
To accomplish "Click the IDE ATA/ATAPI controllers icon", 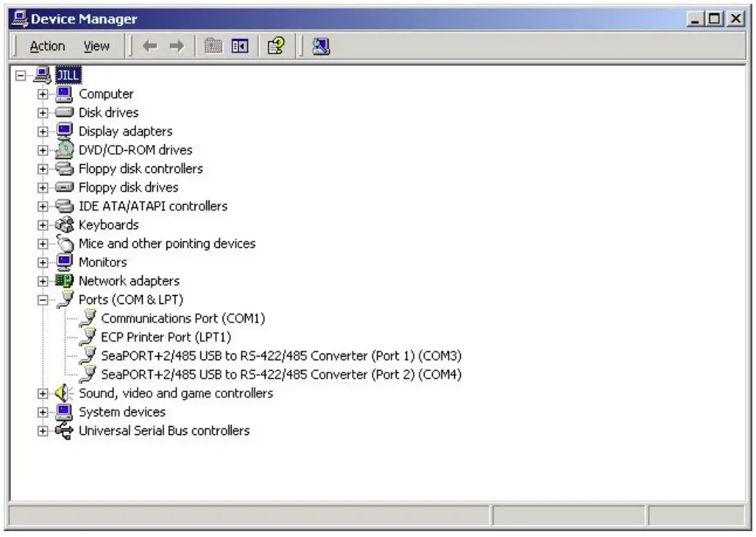I will 64,206.
